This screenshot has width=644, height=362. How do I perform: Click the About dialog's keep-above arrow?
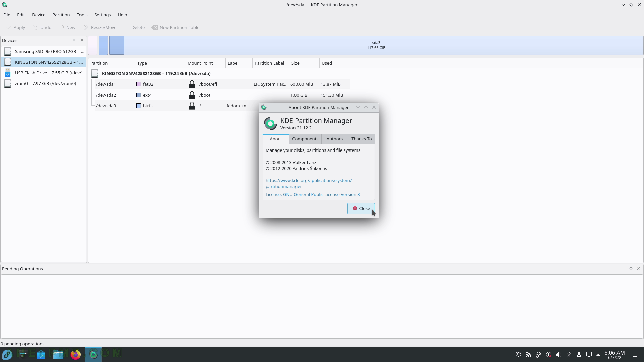pyautogui.click(x=366, y=107)
